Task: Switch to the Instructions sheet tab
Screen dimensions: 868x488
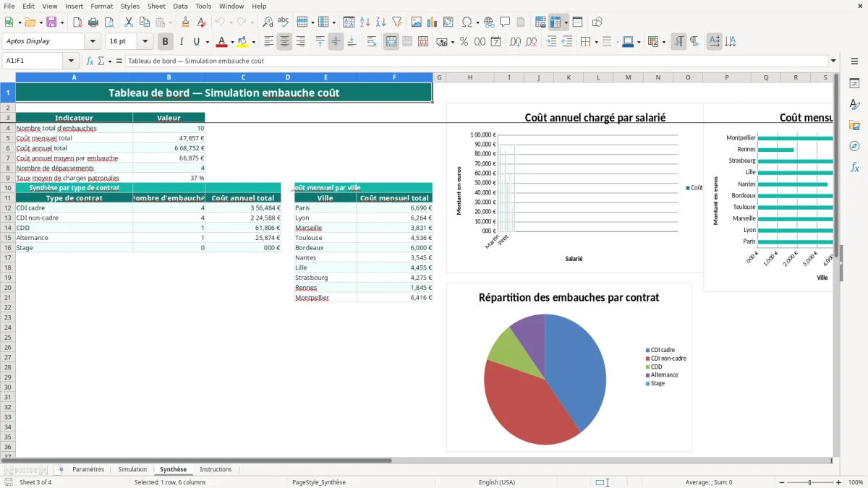Action: tap(216, 469)
